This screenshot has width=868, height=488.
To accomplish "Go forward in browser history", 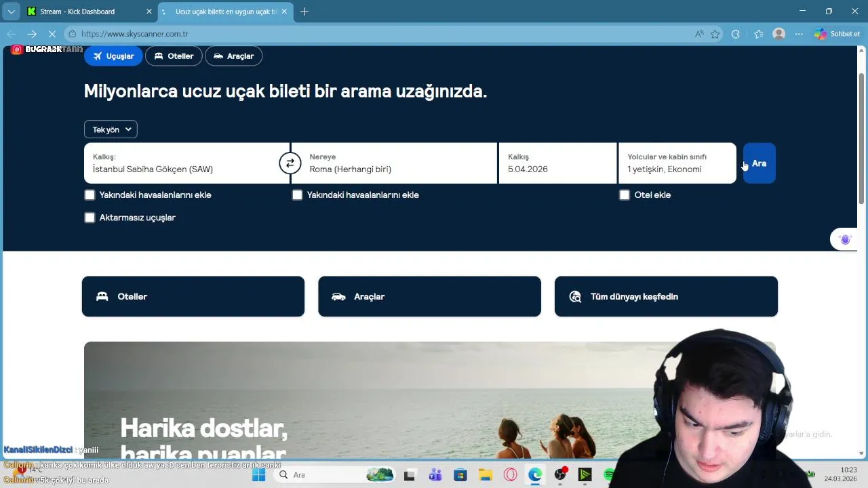I will (32, 34).
